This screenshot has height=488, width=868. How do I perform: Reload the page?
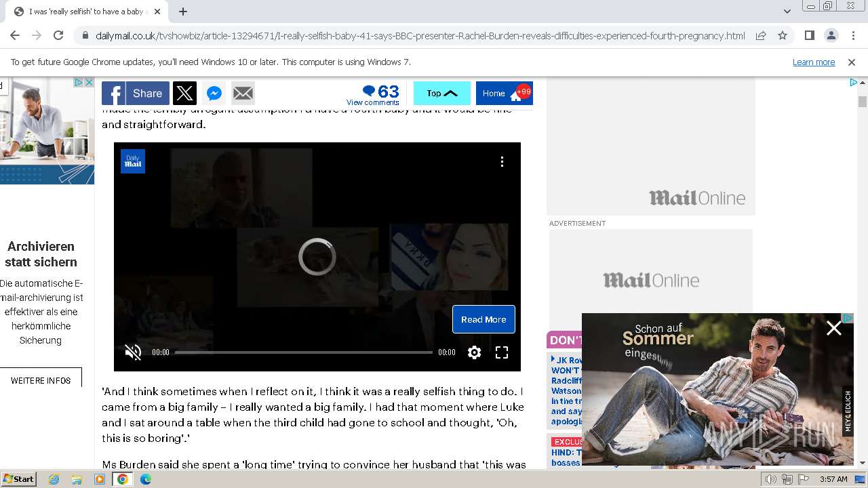tap(58, 36)
